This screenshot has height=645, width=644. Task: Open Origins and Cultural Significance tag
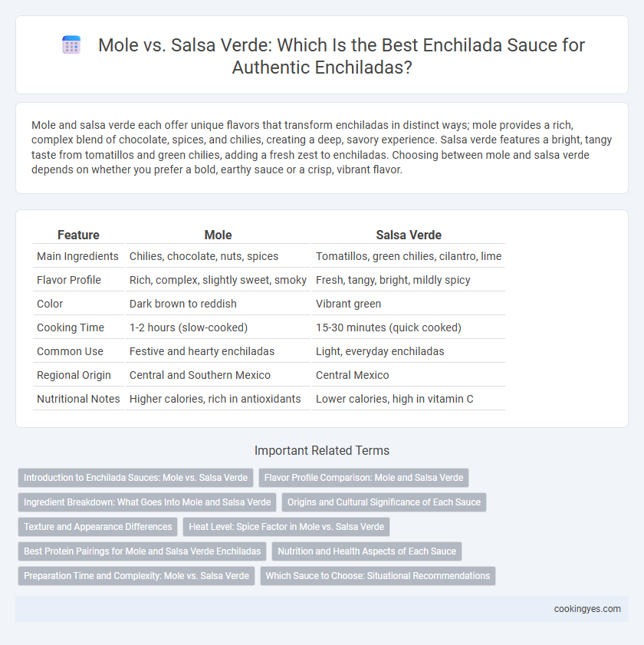pyautogui.click(x=383, y=502)
